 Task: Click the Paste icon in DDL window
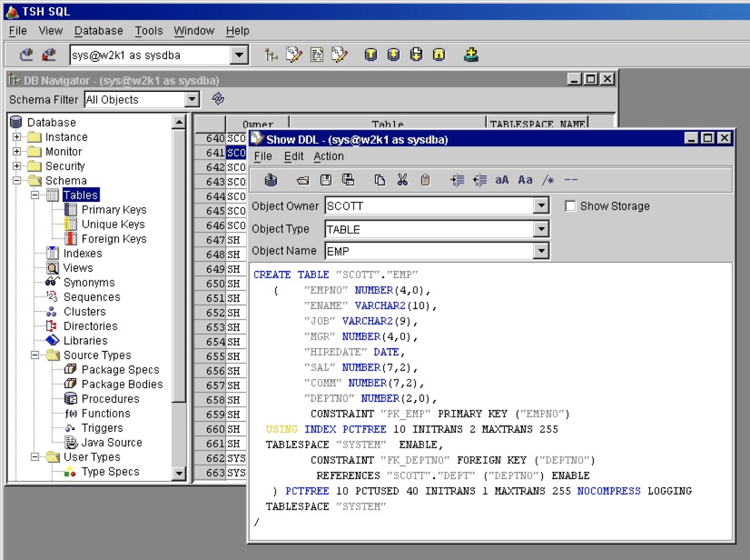[x=425, y=180]
